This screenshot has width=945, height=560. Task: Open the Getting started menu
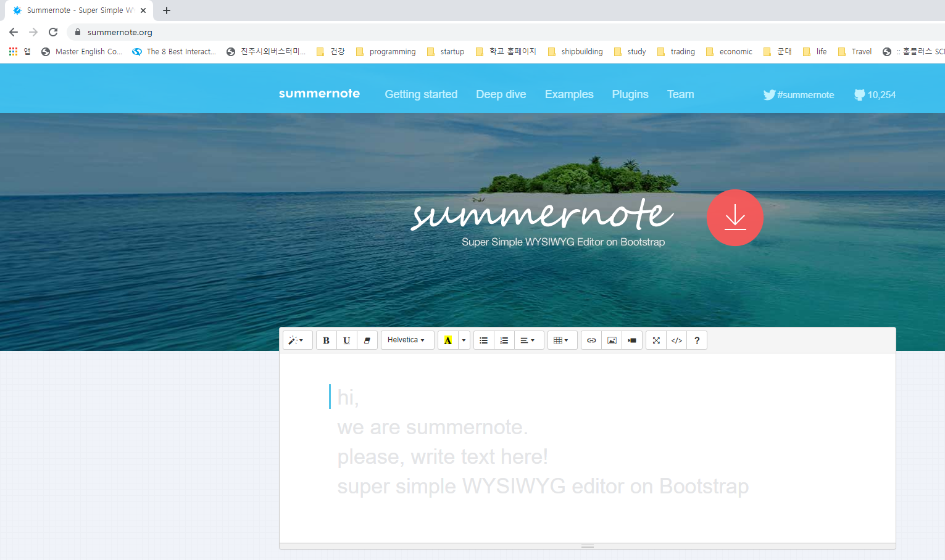point(421,94)
